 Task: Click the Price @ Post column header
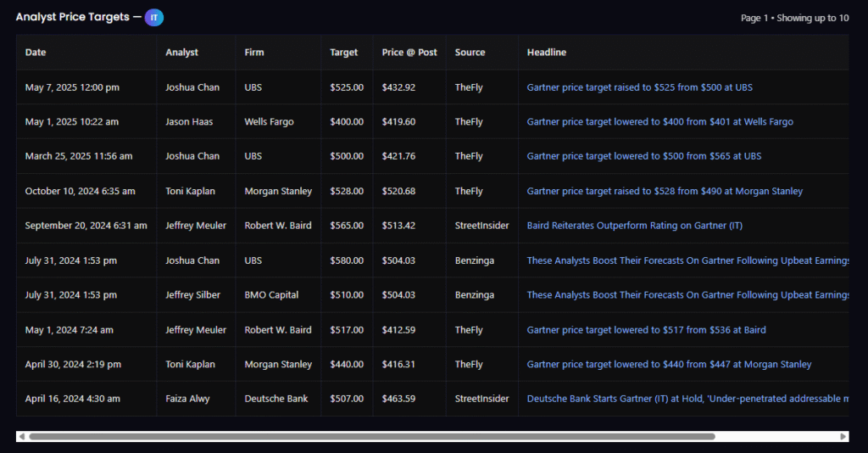409,53
